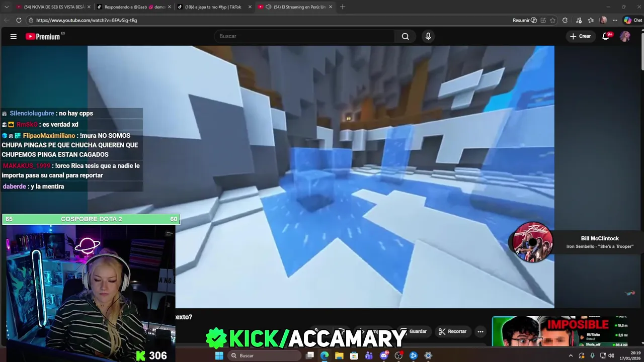This screenshot has width=644, height=362.
Task: Switch to Respondendo a @Gaab TikTok tab
Action: pyautogui.click(x=133, y=7)
